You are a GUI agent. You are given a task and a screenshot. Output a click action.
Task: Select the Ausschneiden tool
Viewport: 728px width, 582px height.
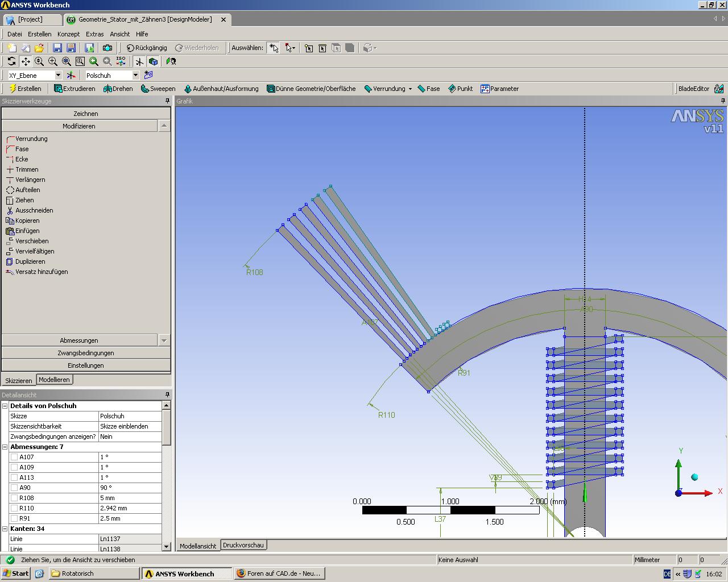coord(30,210)
